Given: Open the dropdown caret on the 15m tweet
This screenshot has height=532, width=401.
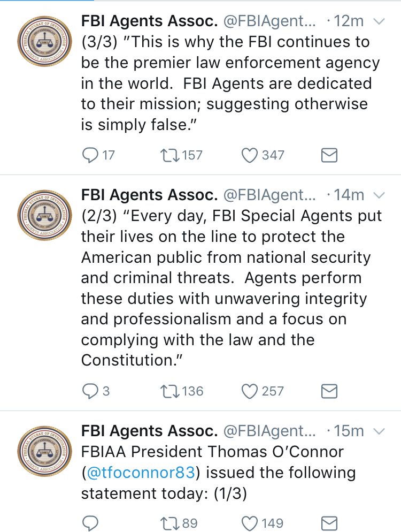Looking at the screenshot, I should coord(379,431).
